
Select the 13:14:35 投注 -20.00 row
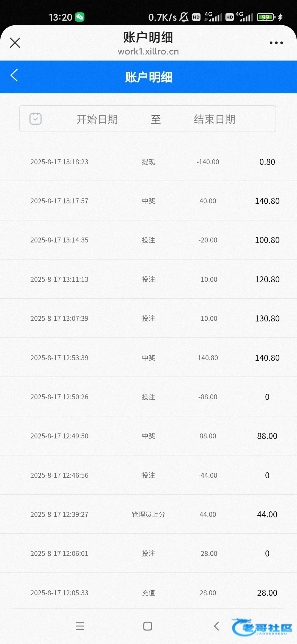pyautogui.click(x=148, y=240)
